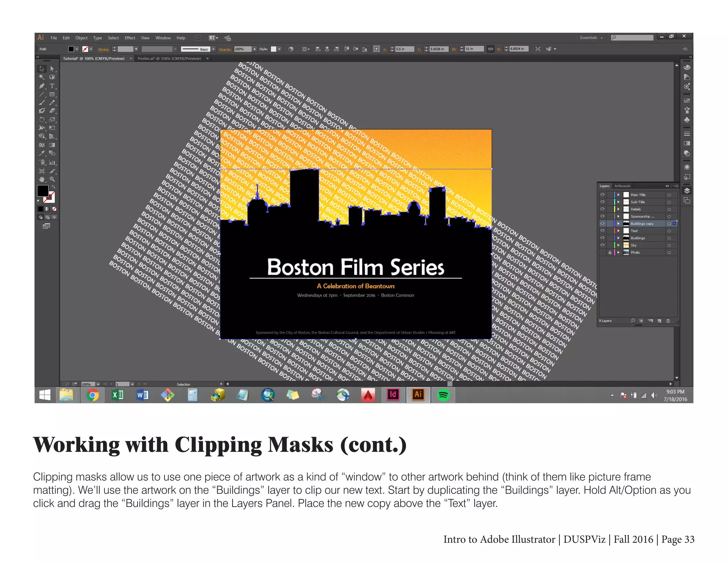Viewport: 728px width, 562px height.
Task: Swap fill and stroke colors
Action: (53, 187)
